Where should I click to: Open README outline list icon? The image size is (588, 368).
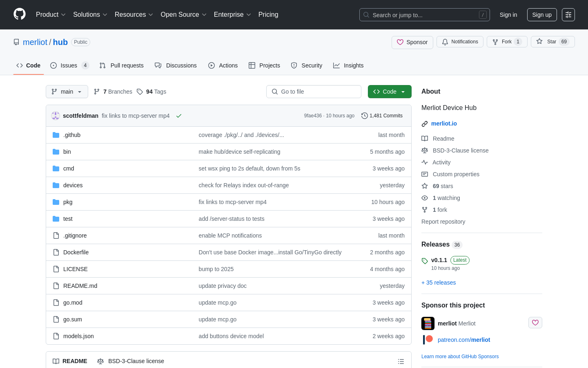pos(401,361)
